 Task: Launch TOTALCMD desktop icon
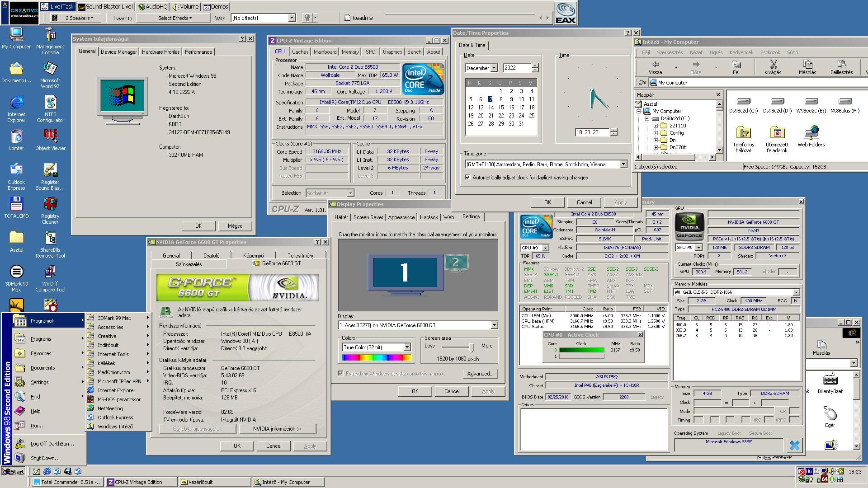pyautogui.click(x=16, y=207)
